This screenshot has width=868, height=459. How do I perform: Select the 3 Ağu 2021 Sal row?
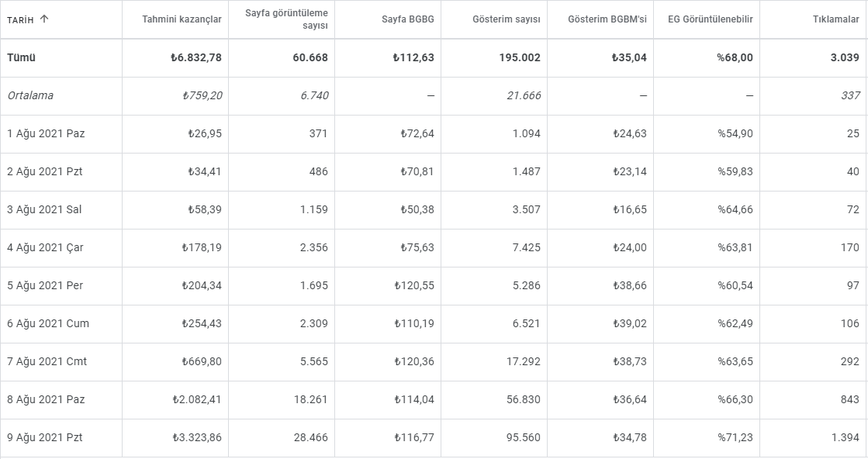(x=434, y=209)
